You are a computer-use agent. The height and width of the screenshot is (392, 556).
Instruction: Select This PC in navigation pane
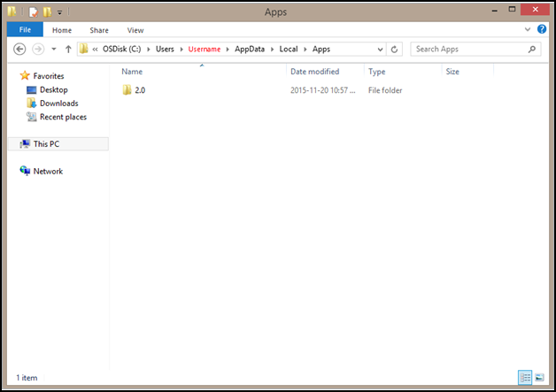58,144
